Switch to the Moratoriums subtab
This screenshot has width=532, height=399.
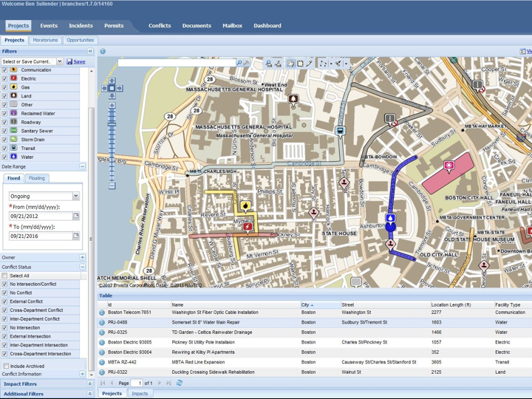(46, 40)
